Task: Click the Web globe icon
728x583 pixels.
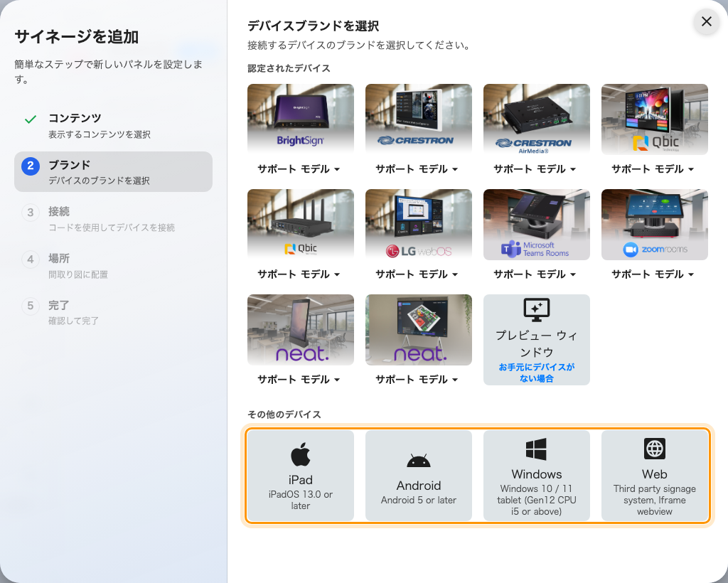Action: tap(655, 449)
